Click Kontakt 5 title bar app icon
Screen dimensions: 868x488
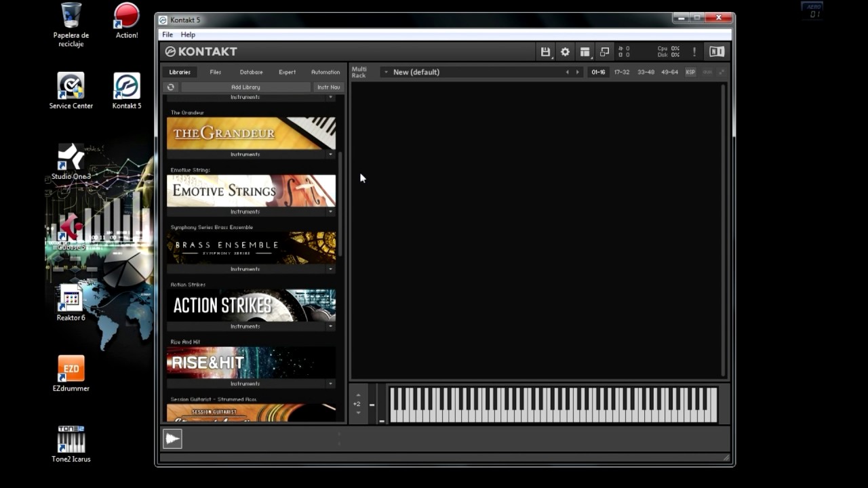coord(163,20)
